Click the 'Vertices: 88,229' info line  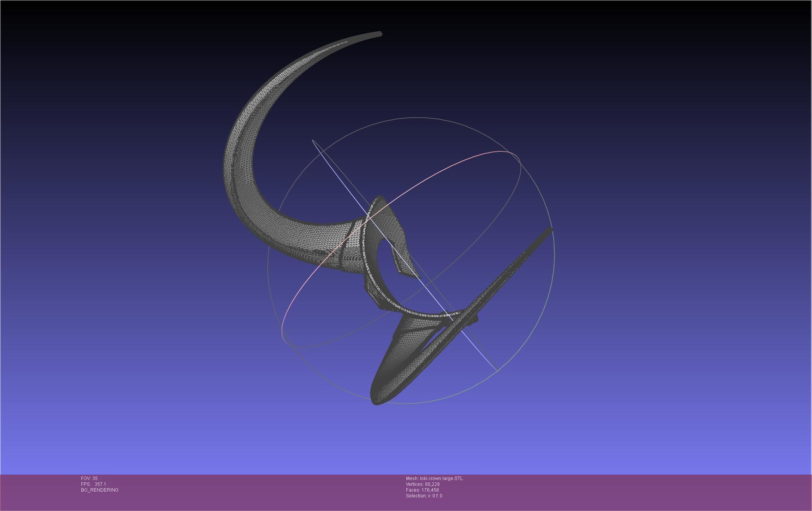[423, 484]
